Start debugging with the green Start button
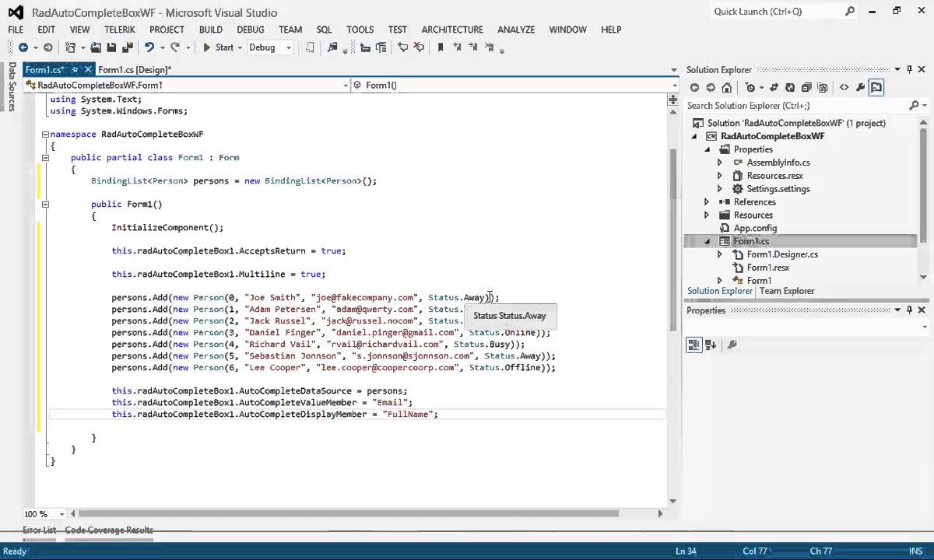 [218, 47]
